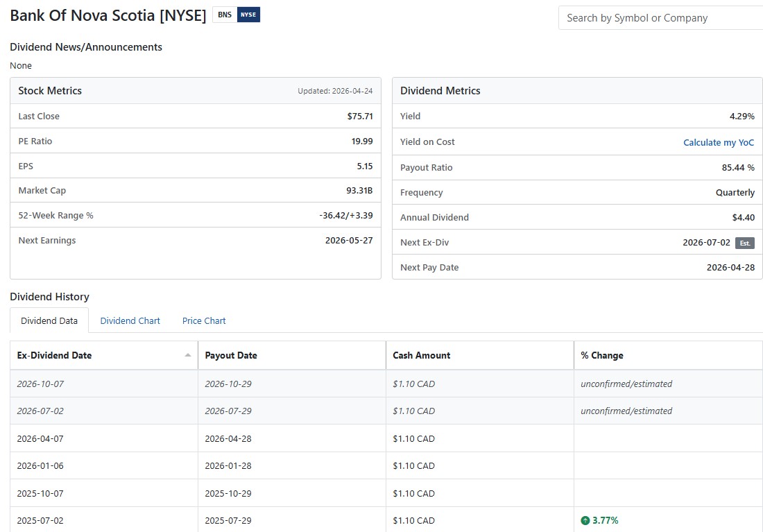Image resolution: width=763 pixels, height=532 pixels.
Task: Click the NYSE exchange badge
Action: (248, 15)
